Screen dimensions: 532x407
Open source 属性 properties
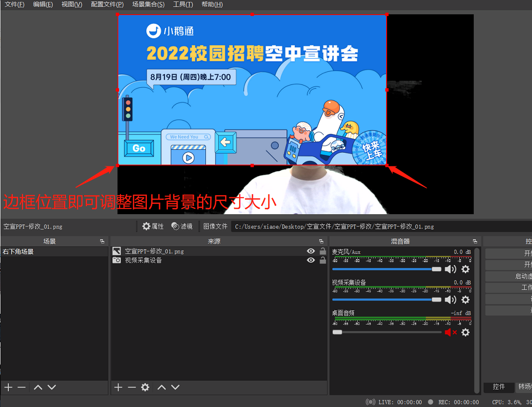(x=153, y=226)
